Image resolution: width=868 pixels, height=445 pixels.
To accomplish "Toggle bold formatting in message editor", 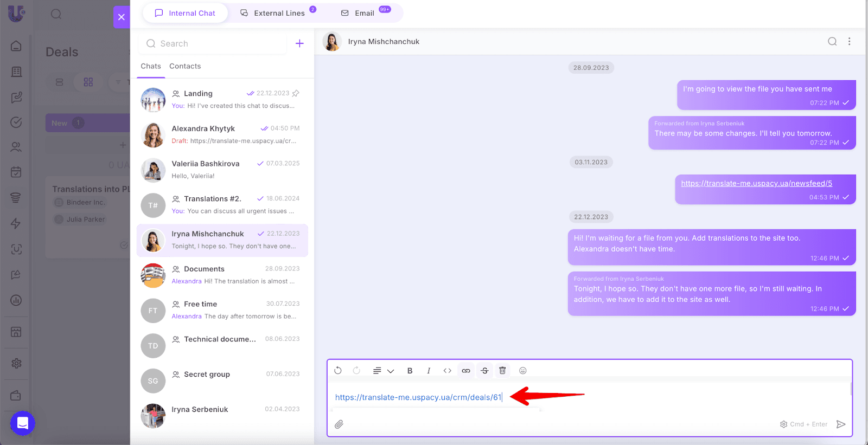I will (410, 371).
